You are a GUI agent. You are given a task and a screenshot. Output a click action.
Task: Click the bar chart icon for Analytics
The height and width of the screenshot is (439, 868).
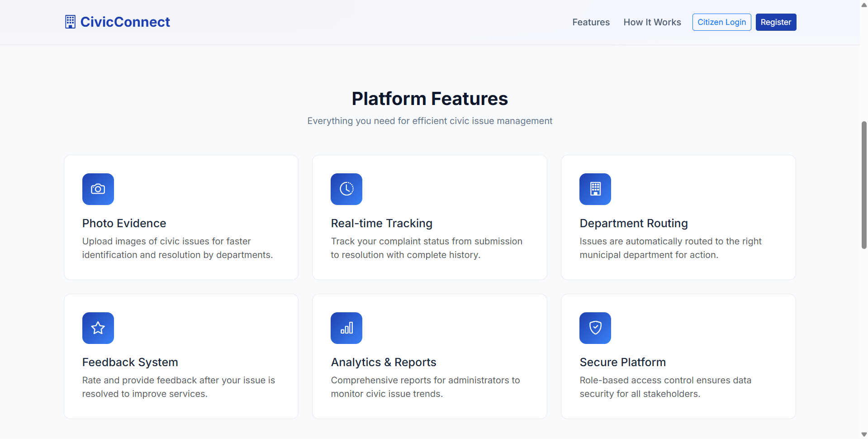(x=346, y=328)
